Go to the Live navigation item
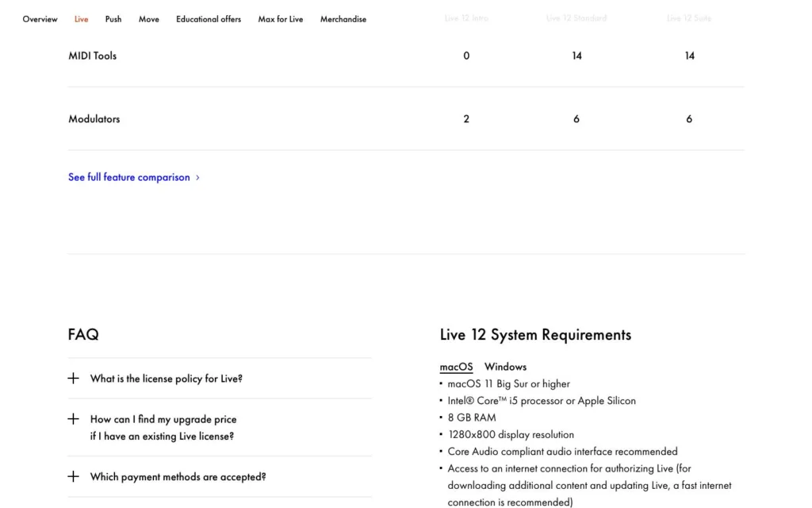This screenshot has height=508, width=812. pyautogui.click(x=82, y=19)
